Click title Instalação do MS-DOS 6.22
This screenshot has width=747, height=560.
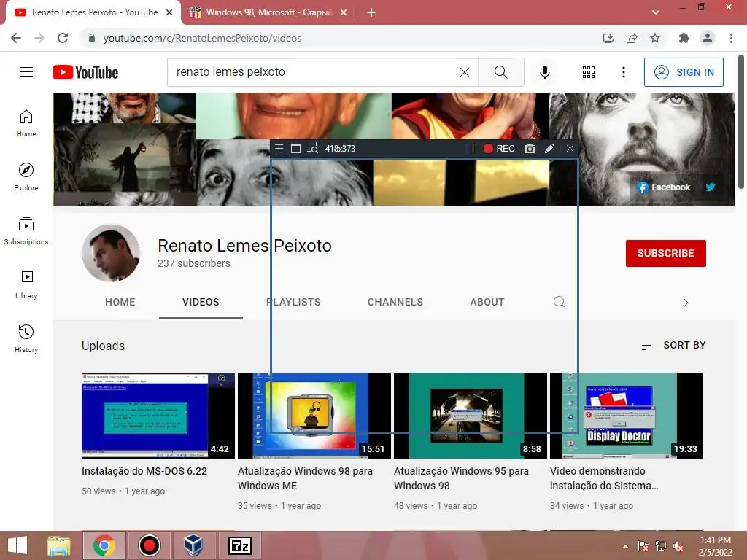[144, 471]
